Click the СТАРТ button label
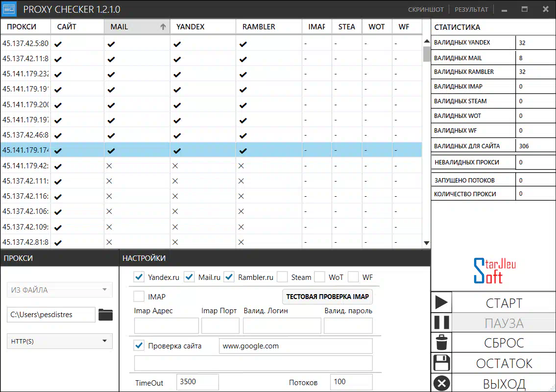Viewport: 556px width, 392px height. 504,303
